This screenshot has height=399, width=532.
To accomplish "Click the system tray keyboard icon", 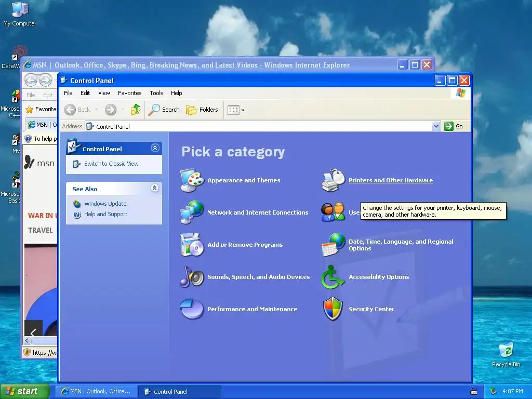I will [474, 392].
